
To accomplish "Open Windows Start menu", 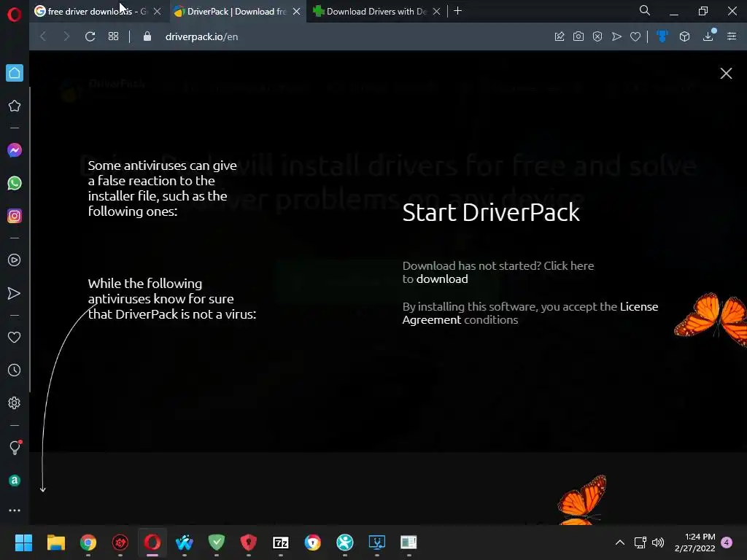I will point(23,542).
